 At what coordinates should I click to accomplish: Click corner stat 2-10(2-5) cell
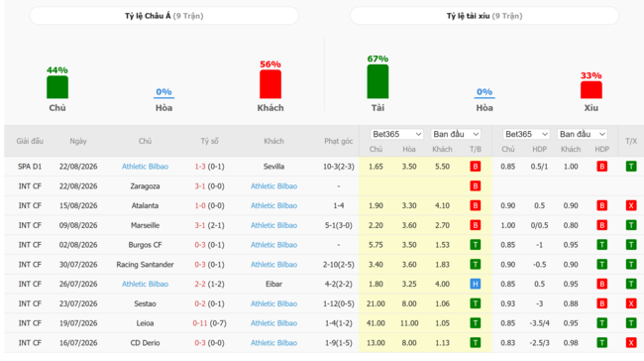pyautogui.click(x=339, y=265)
